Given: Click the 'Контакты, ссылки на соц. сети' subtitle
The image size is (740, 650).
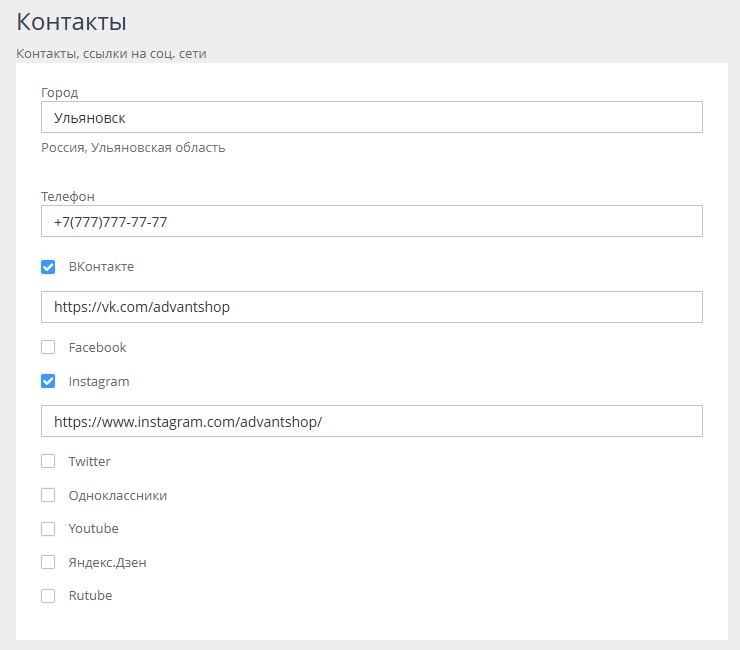Looking at the screenshot, I should pos(111,54).
